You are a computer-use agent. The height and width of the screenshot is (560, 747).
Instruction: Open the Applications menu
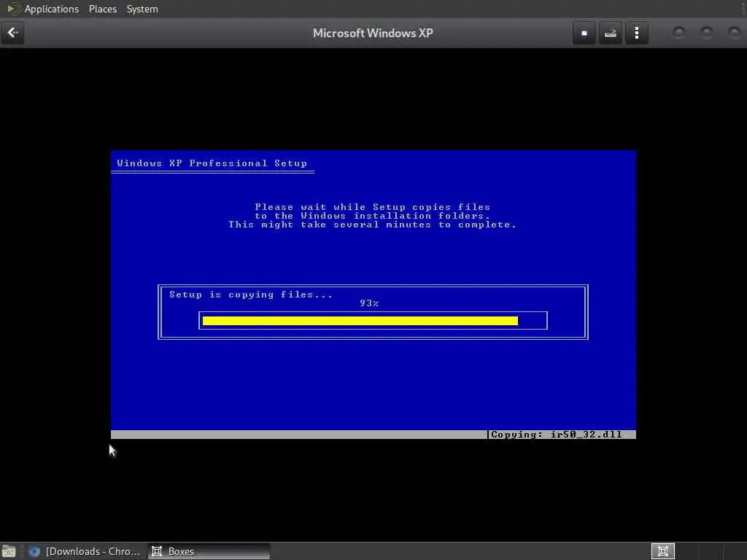point(52,9)
